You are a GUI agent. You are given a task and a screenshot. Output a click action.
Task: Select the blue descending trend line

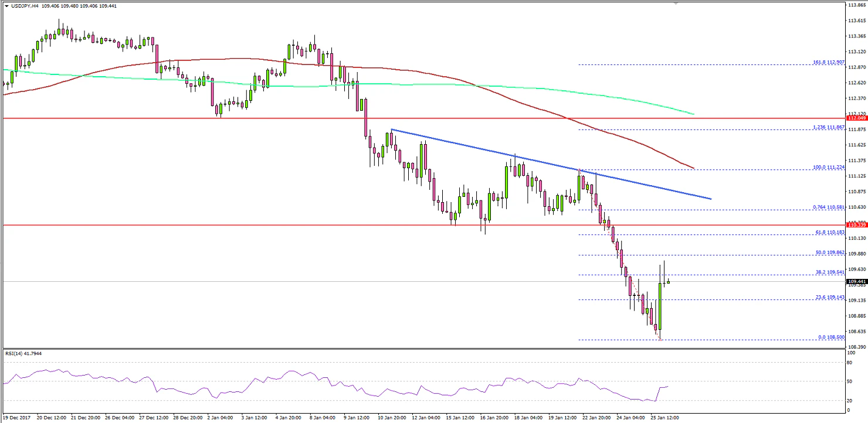tap(551, 164)
